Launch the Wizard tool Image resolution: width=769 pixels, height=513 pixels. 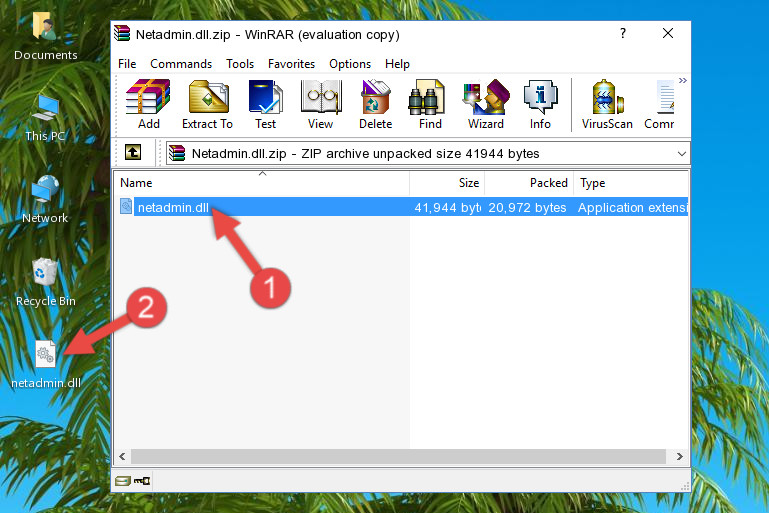[x=486, y=104]
